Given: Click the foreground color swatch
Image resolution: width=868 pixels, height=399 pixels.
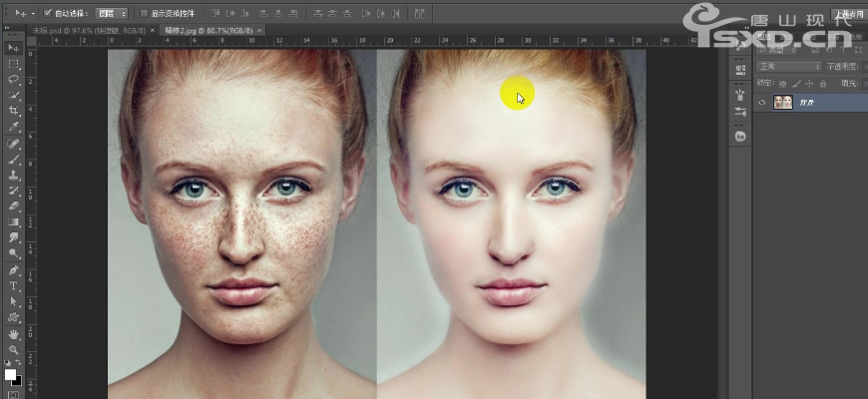Looking at the screenshot, I should (10, 375).
